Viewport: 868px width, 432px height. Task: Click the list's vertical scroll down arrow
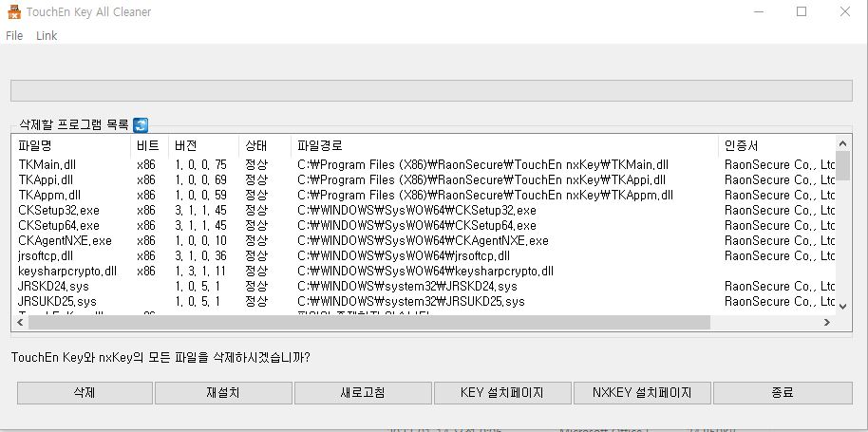(x=842, y=306)
